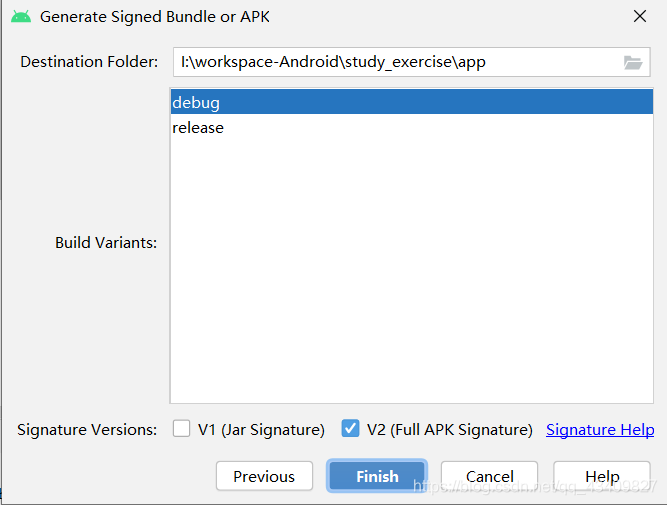Click the Finish button
Image resolution: width=667 pixels, height=505 pixels.
[x=377, y=476]
